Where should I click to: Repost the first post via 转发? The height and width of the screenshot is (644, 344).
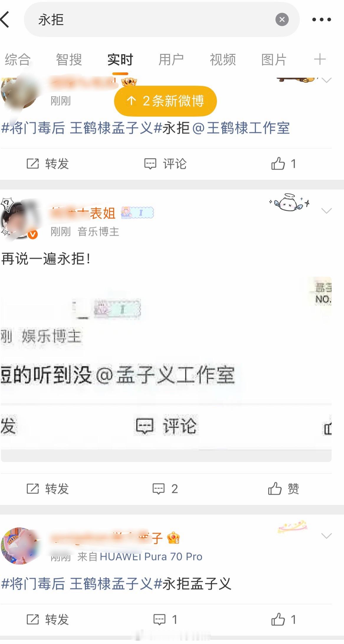(48, 164)
